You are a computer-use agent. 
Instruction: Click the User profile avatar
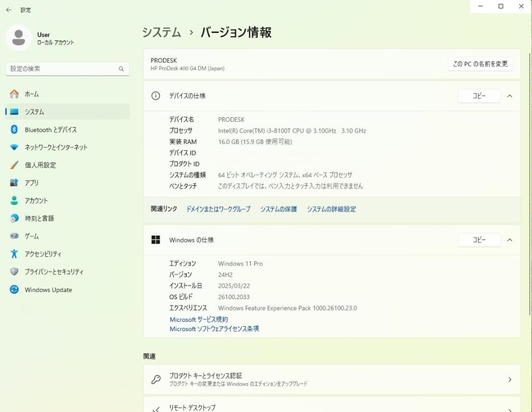(x=18, y=37)
